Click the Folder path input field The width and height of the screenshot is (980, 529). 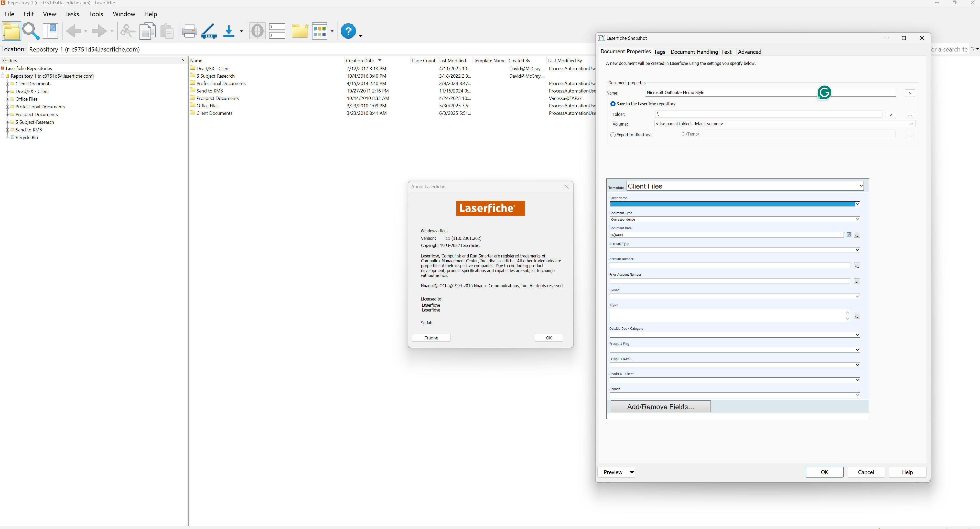click(769, 114)
